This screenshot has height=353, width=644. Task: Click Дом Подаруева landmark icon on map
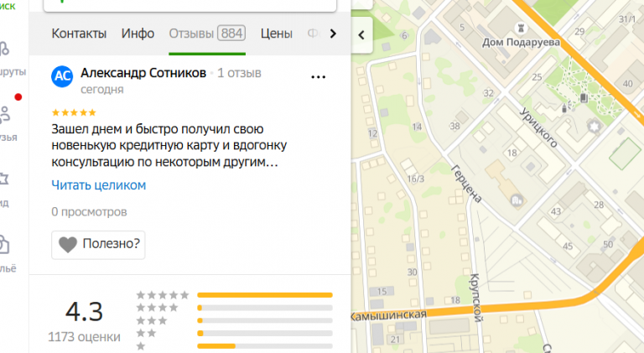[x=522, y=28]
